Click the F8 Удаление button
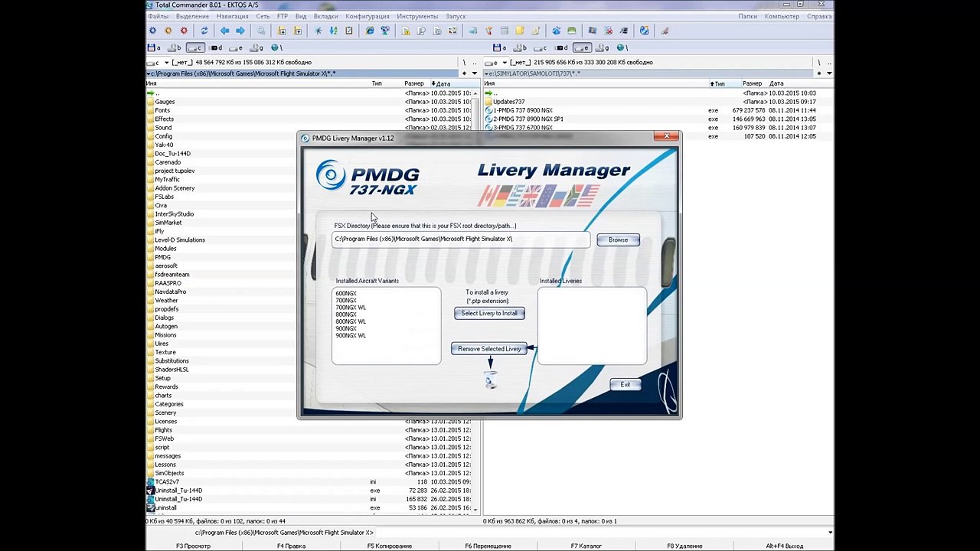The width and height of the screenshot is (980, 551). (684, 546)
